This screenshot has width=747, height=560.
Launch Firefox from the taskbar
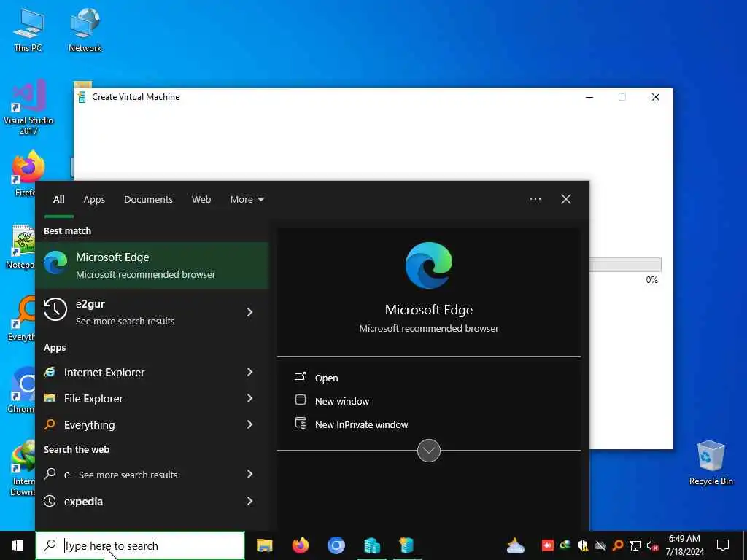click(300, 545)
